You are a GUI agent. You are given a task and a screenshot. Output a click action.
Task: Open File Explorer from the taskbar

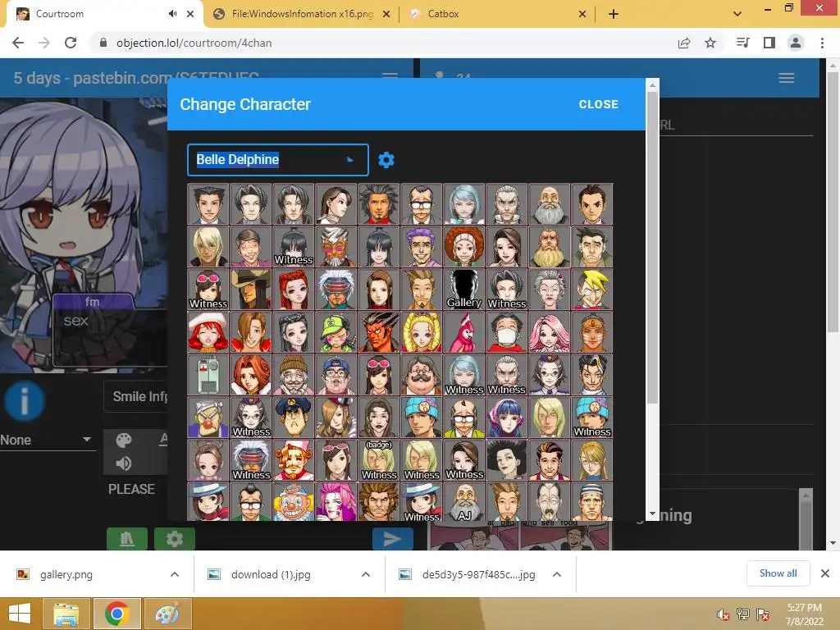[x=66, y=614]
